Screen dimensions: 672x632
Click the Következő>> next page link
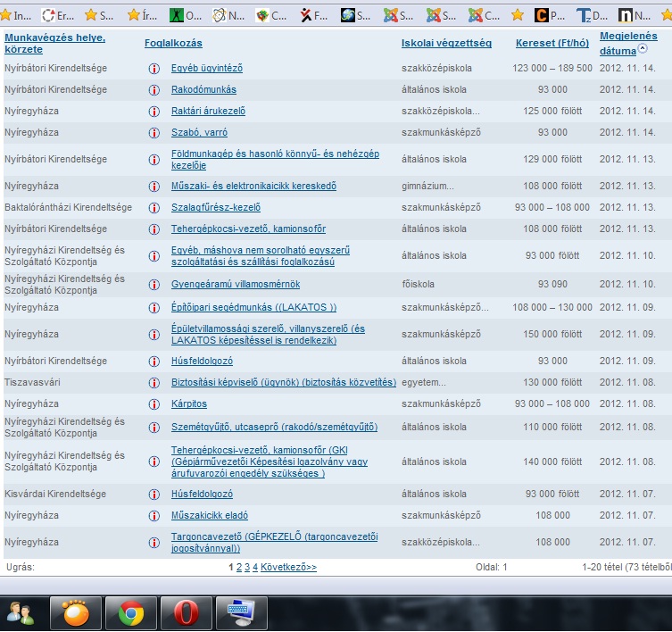[x=288, y=567]
